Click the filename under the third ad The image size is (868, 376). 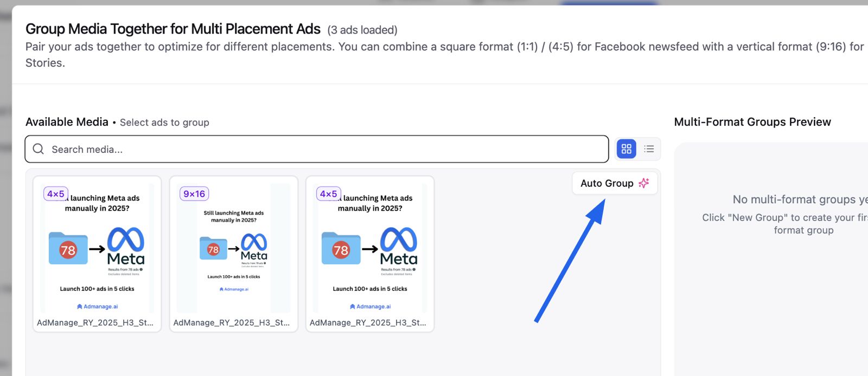pyautogui.click(x=368, y=322)
